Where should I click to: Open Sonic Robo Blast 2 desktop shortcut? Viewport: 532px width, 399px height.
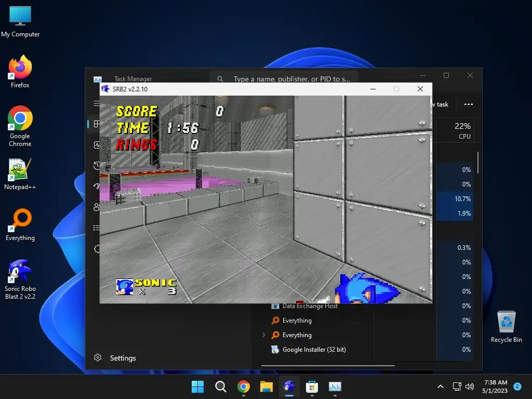(20, 279)
